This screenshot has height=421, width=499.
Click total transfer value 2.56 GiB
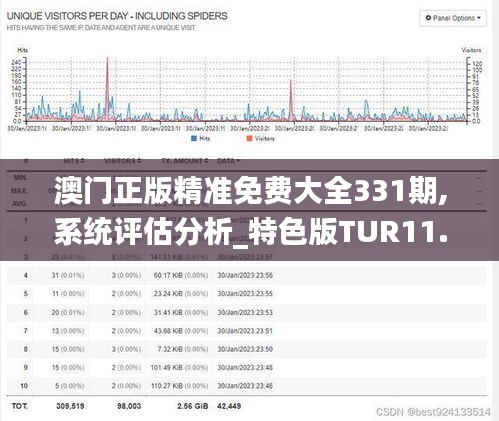[x=193, y=406]
